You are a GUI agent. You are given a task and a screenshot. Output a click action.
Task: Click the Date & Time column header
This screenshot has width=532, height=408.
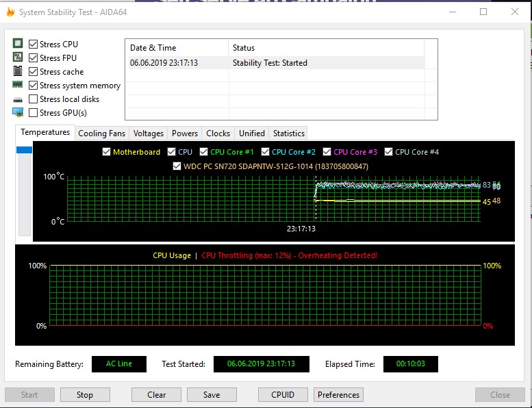[x=176, y=48]
